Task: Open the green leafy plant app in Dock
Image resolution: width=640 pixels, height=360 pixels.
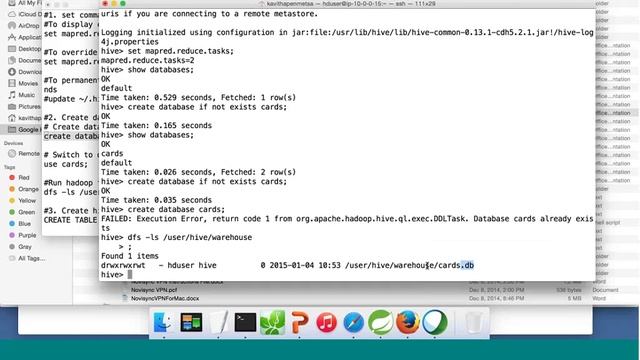Action: pos(272,322)
